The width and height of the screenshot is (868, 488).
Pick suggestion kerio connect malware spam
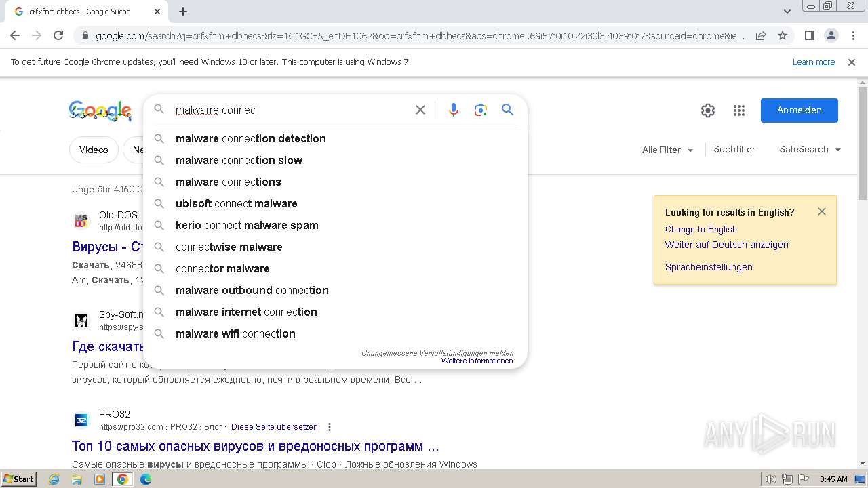click(336, 225)
